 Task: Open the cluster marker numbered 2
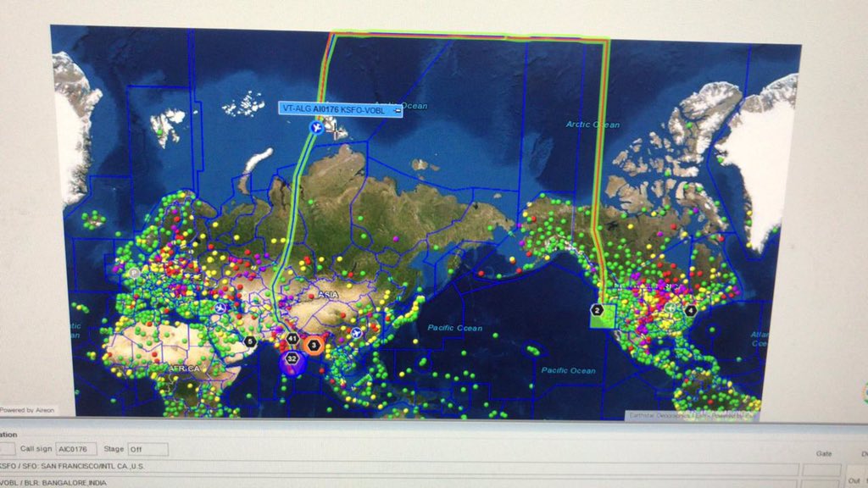click(598, 310)
